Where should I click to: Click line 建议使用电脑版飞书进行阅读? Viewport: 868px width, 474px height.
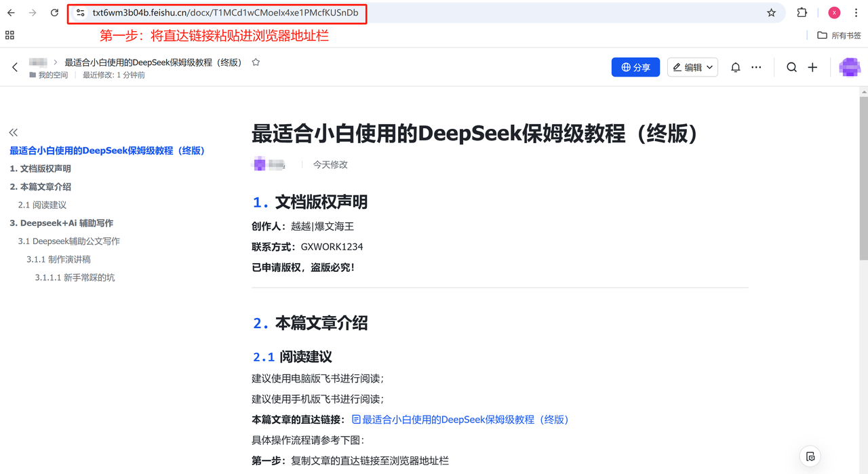pos(318,378)
